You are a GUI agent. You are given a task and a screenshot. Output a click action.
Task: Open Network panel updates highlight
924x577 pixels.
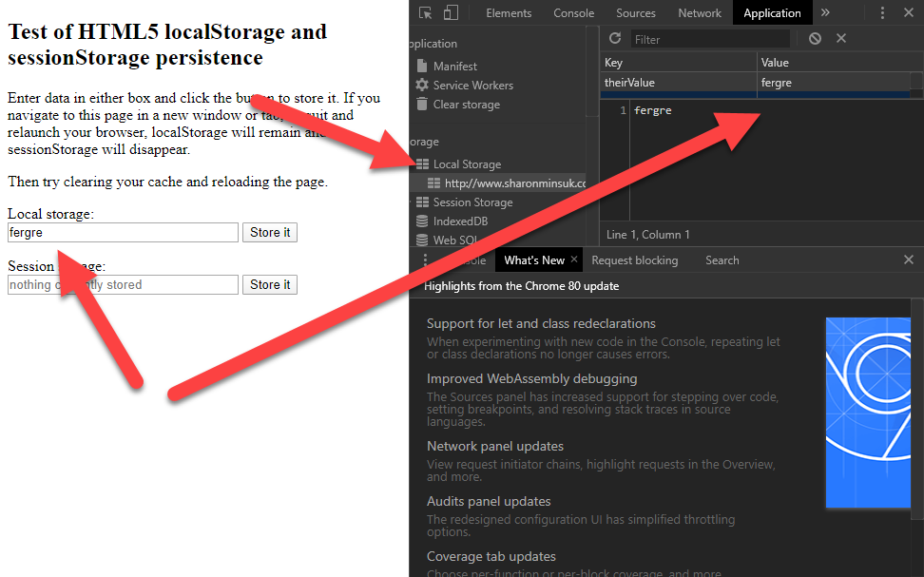pyautogui.click(x=495, y=446)
